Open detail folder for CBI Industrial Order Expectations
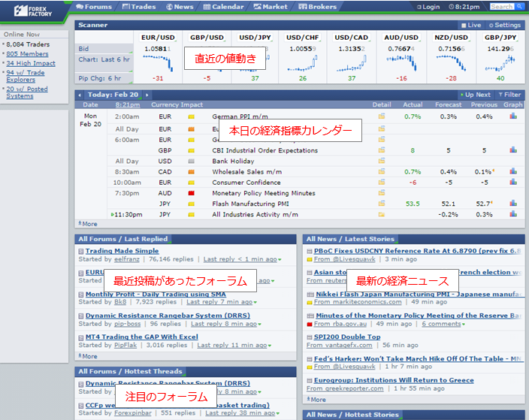This screenshot has width=529, height=420. pyautogui.click(x=382, y=150)
